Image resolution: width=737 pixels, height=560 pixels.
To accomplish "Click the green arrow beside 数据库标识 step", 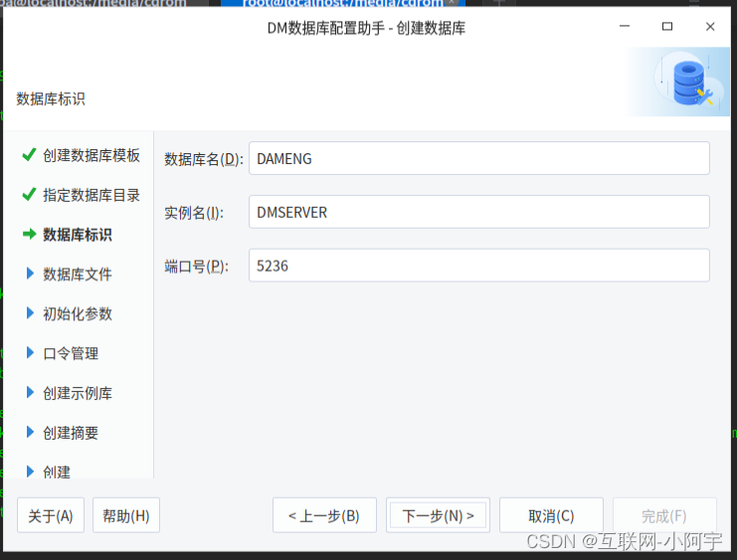I will pyautogui.click(x=29, y=234).
